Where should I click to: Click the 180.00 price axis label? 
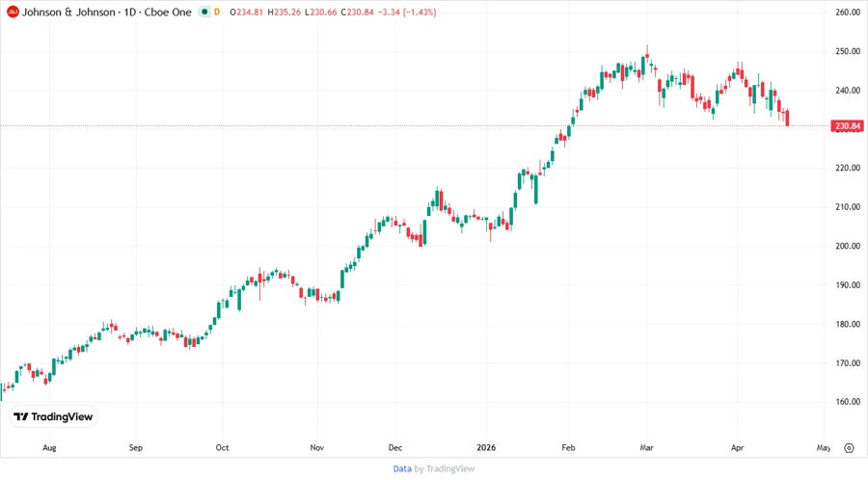tap(848, 324)
